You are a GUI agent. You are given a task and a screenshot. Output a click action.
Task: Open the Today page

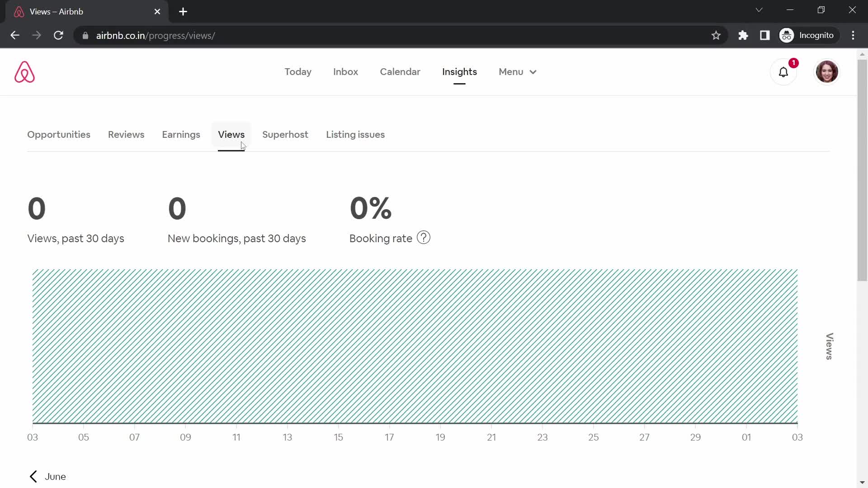coord(298,72)
